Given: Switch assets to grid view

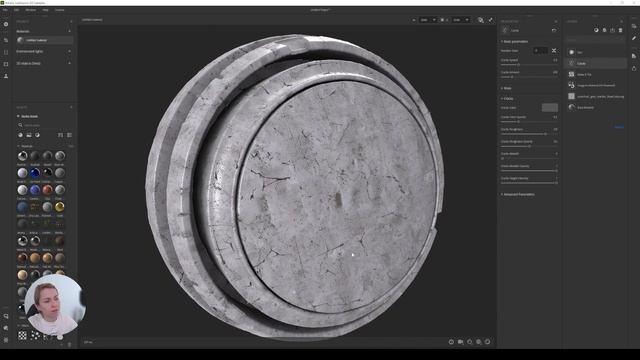Looking at the screenshot, I should 60,135.
